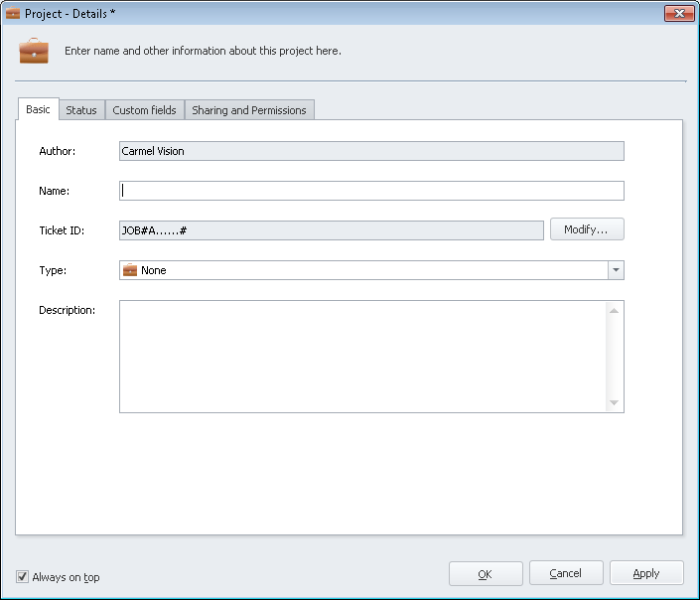Click the briefcase icon beside the None type

point(129,270)
